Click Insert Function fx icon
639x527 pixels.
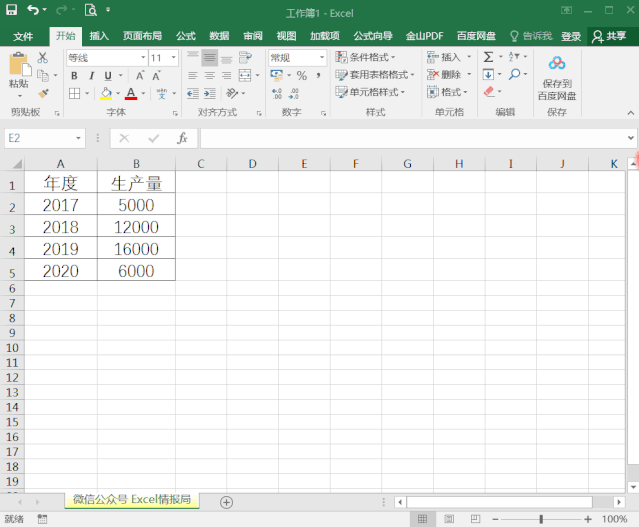(182, 138)
